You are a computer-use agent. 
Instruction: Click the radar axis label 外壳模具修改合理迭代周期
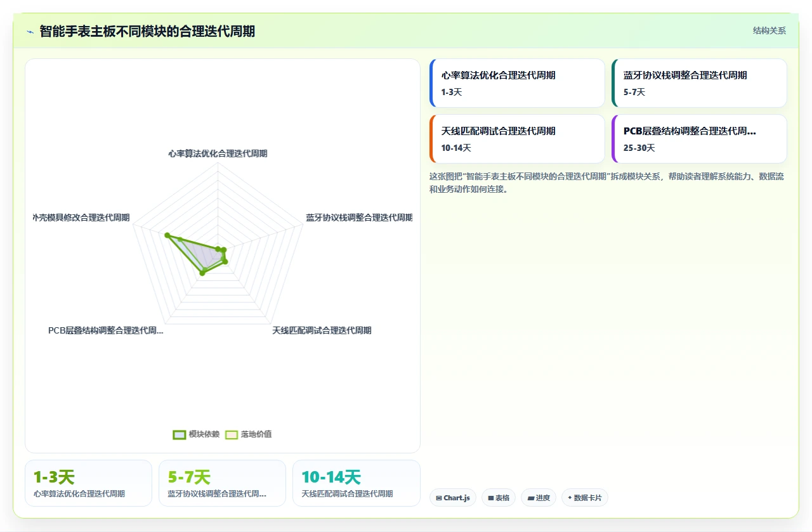(81, 217)
